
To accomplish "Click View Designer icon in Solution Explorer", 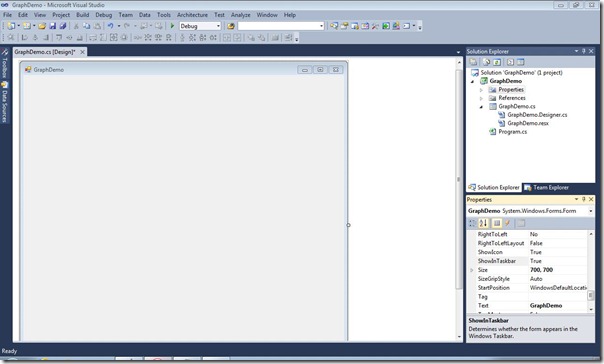I will click(x=520, y=62).
